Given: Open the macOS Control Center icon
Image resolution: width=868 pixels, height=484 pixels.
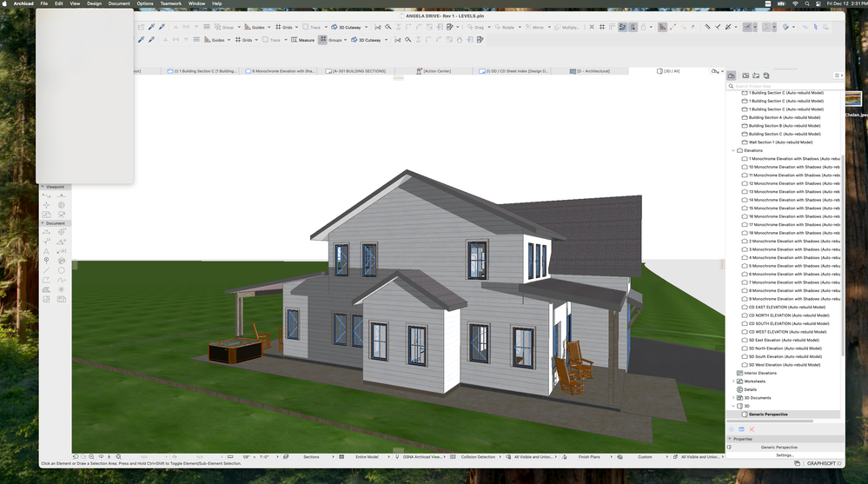Looking at the screenshot, I should click(818, 3).
